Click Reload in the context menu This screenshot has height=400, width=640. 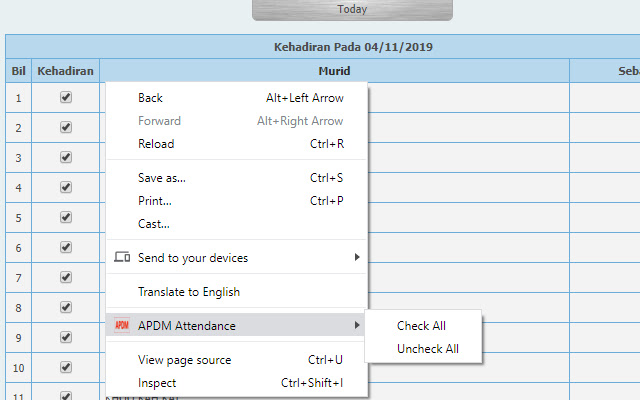(x=156, y=144)
